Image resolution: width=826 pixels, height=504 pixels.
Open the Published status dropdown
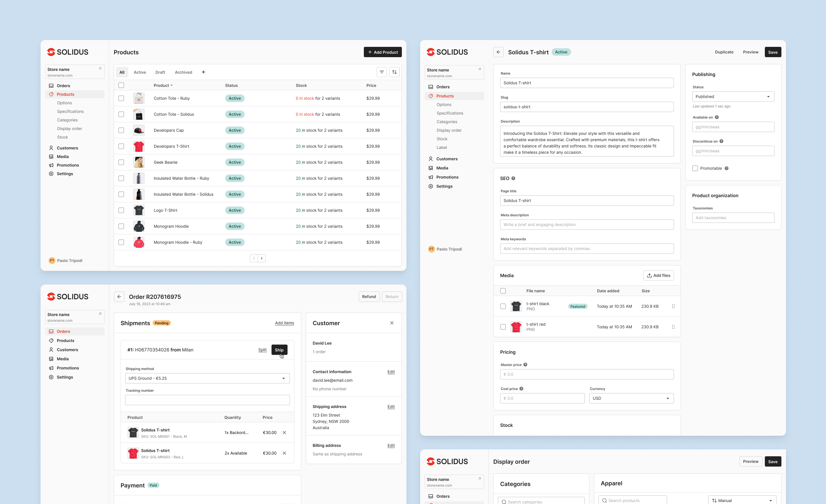pyautogui.click(x=733, y=97)
